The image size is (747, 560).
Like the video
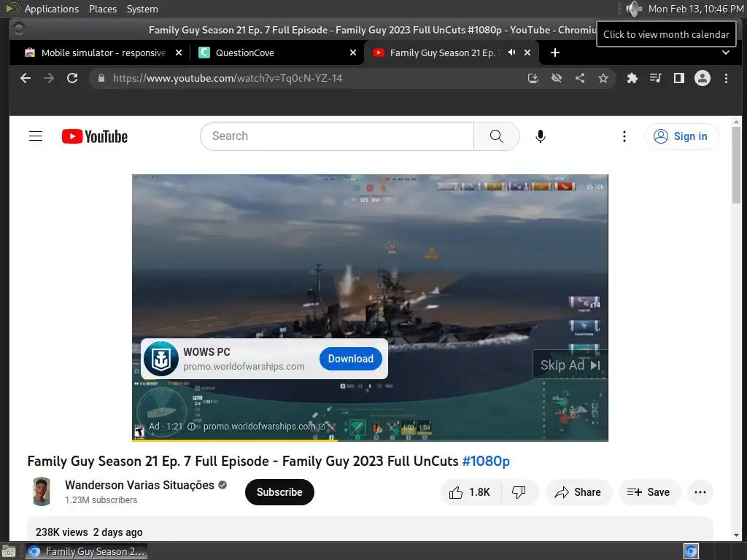(471, 492)
